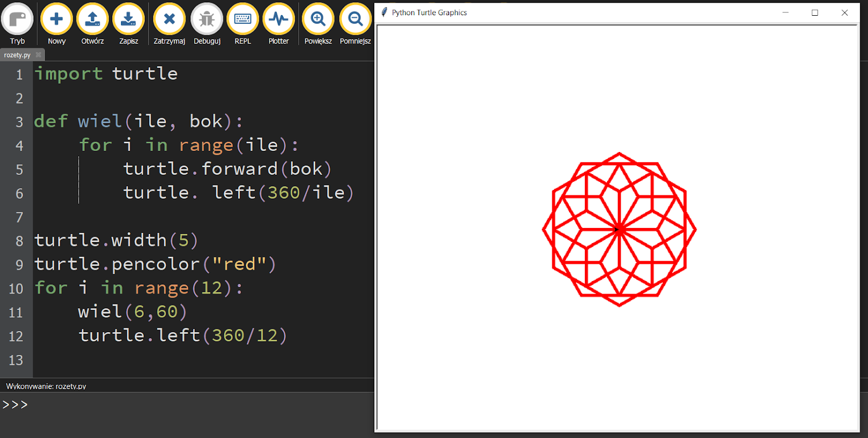Image resolution: width=868 pixels, height=438 pixels.
Task: Click line number 8 in the gutter
Action: [19, 241]
